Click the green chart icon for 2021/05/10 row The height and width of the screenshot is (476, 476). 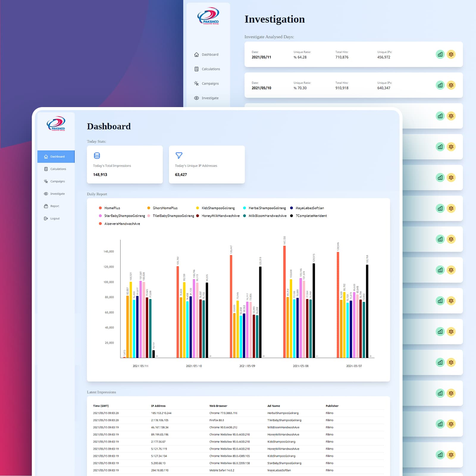(x=440, y=85)
